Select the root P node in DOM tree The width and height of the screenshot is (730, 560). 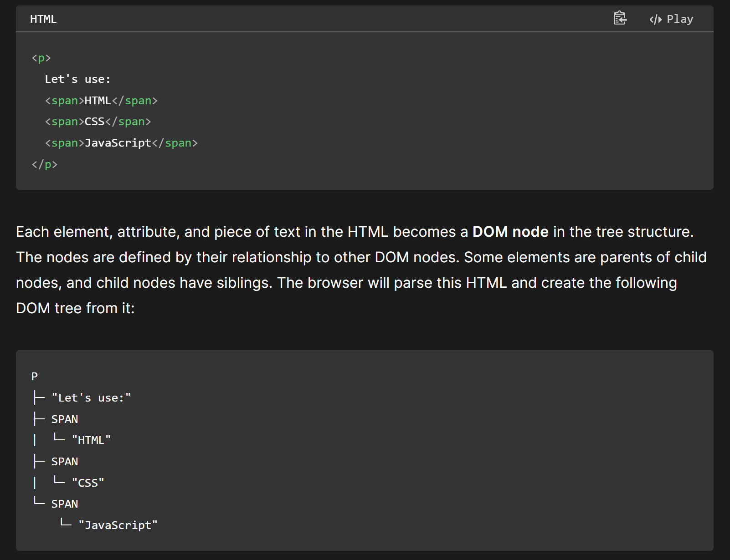pos(35,377)
